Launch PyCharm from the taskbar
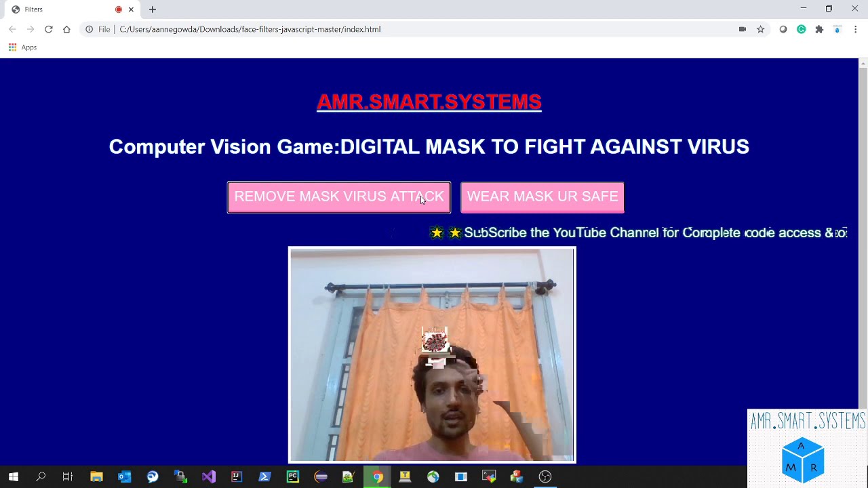This screenshot has width=868, height=488. [x=293, y=476]
